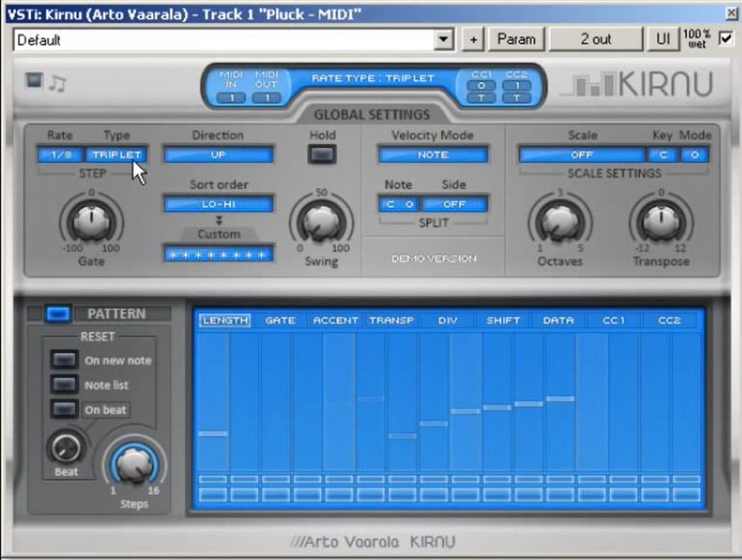Open the Direction UP selector
The width and height of the screenshot is (742, 560).
(218, 154)
